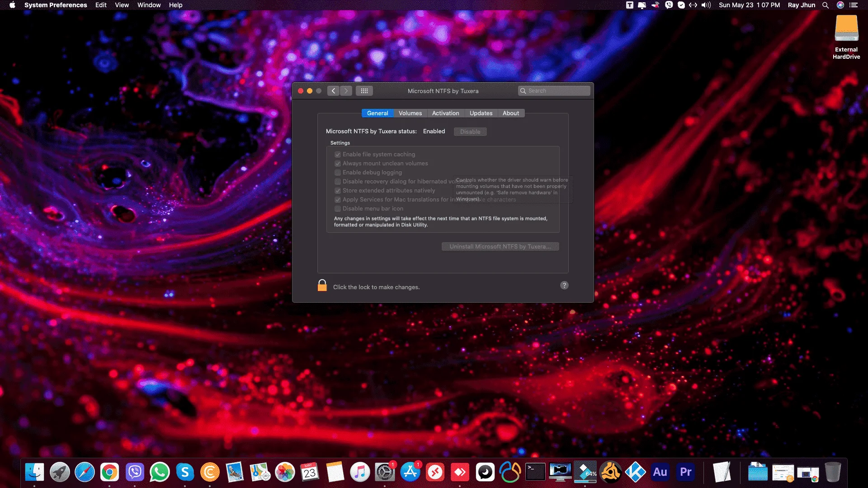Click the Search field in preferences
Screen dimensions: 868x488
click(554, 91)
